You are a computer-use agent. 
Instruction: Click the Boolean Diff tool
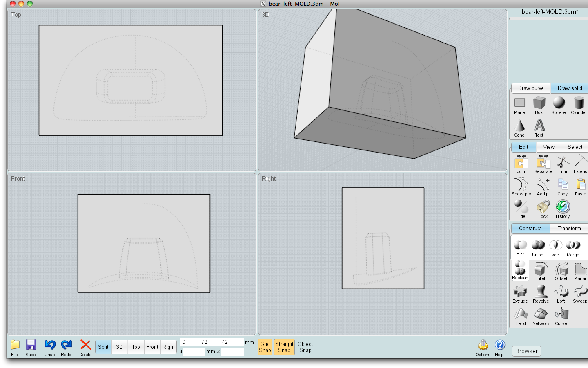(520, 248)
